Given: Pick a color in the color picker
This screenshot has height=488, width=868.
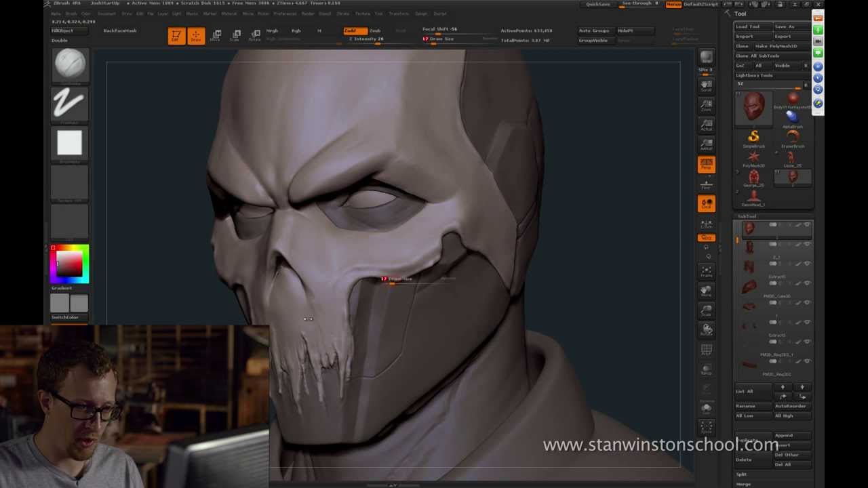Looking at the screenshot, I should 69,264.
